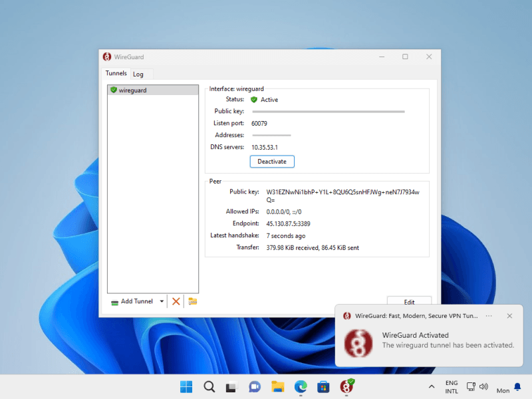Open notification center bell icon
The height and width of the screenshot is (399, 532).
517,387
